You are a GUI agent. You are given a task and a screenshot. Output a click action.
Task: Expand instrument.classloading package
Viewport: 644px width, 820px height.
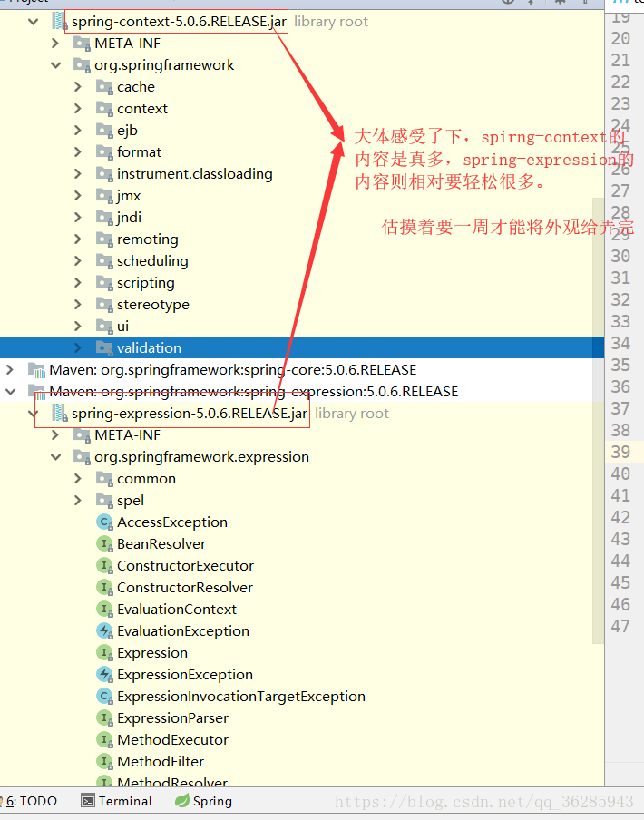[x=78, y=174]
